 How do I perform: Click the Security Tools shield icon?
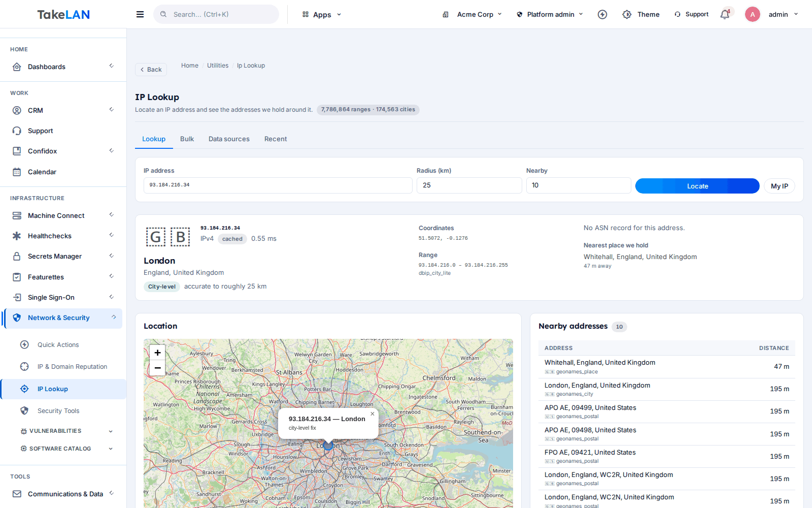pyautogui.click(x=24, y=410)
